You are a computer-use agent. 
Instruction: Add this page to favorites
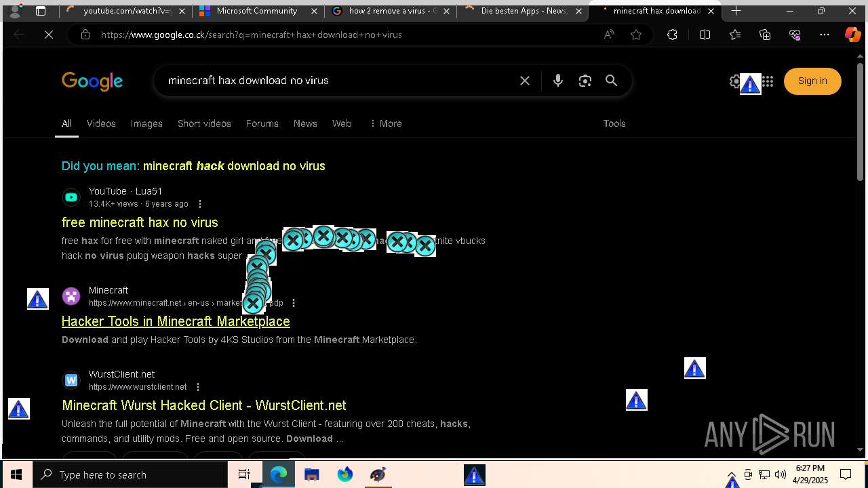tap(635, 35)
